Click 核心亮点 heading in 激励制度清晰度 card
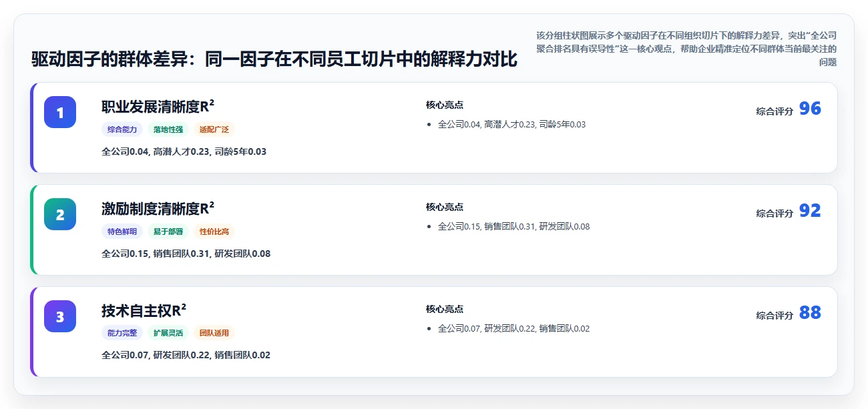This screenshot has width=868, height=409. [445, 207]
